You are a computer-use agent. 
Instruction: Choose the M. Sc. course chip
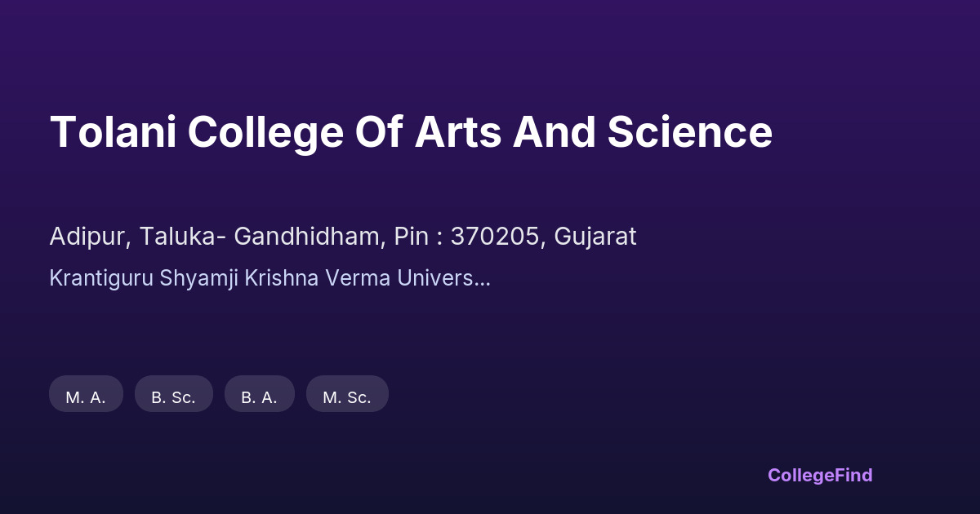(x=347, y=397)
